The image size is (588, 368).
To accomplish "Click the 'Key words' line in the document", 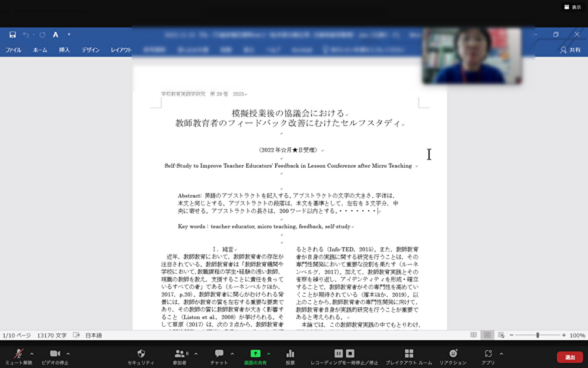I will [x=265, y=227].
